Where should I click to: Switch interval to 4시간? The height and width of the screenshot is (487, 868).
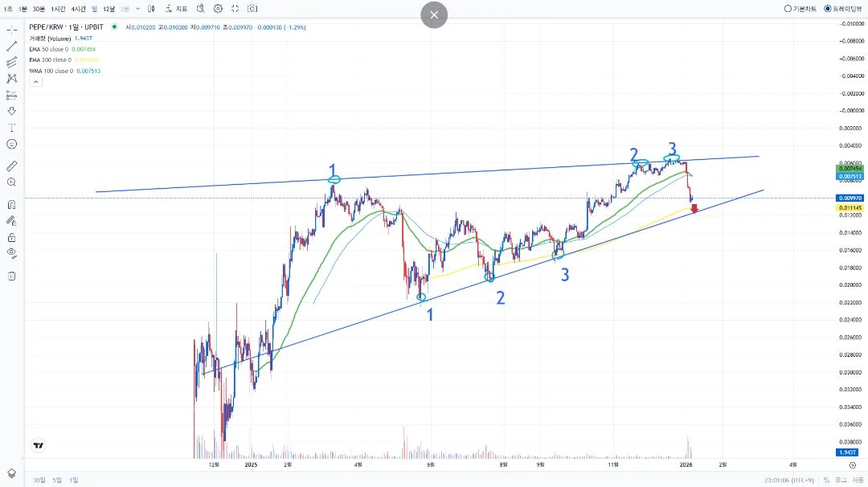tap(79, 9)
